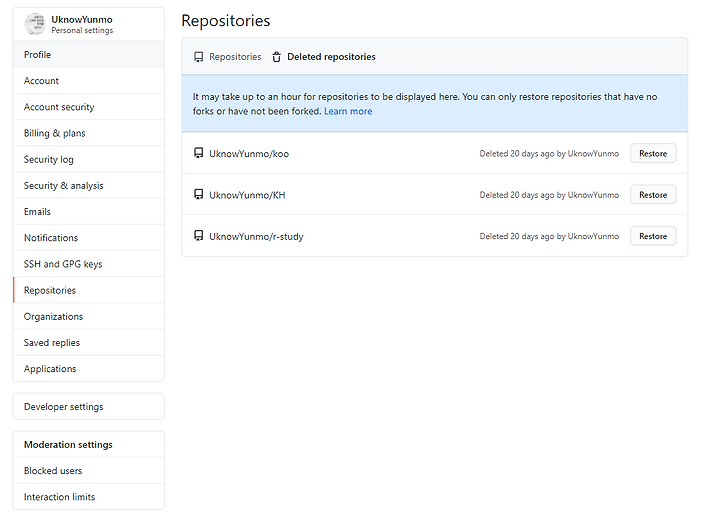
Task: Select the Deleted repositories tab
Action: coord(324,57)
